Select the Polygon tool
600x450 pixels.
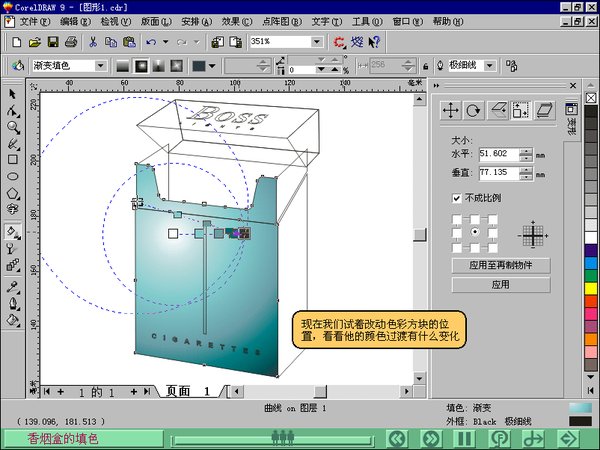13,193
